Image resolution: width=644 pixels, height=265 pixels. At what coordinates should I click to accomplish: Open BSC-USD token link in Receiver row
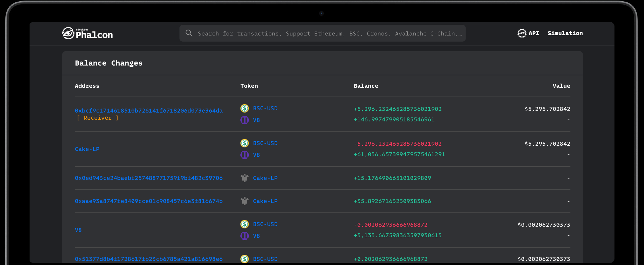tap(265, 108)
